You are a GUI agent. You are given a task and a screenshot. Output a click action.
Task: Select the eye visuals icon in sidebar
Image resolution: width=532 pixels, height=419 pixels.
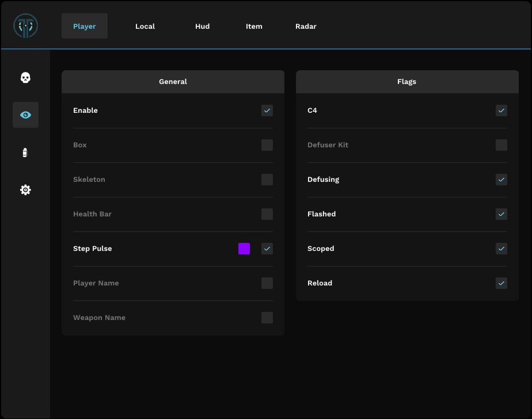25,115
